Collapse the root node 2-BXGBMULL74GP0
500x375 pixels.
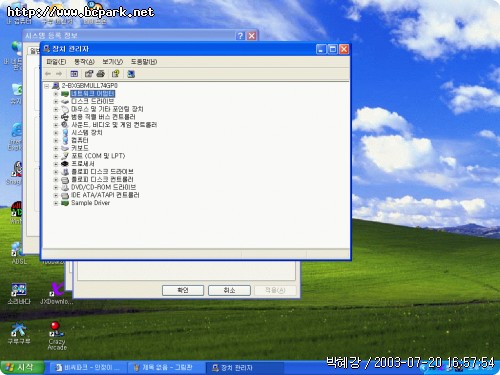pyautogui.click(x=47, y=86)
